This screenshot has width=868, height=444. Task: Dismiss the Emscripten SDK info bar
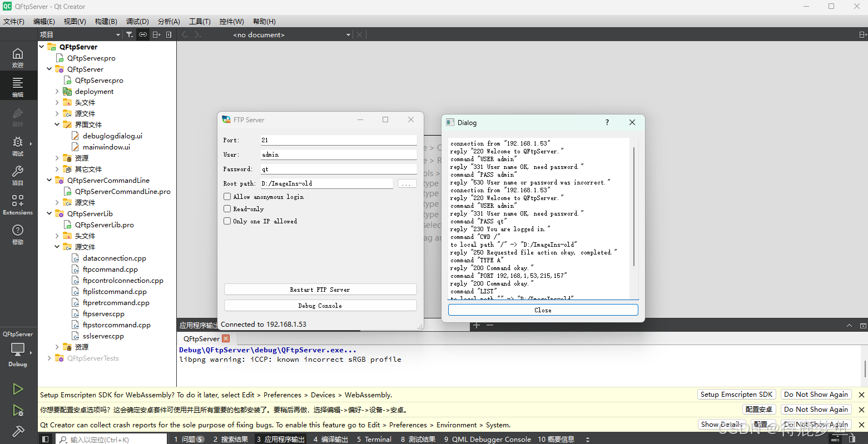(x=861, y=395)
